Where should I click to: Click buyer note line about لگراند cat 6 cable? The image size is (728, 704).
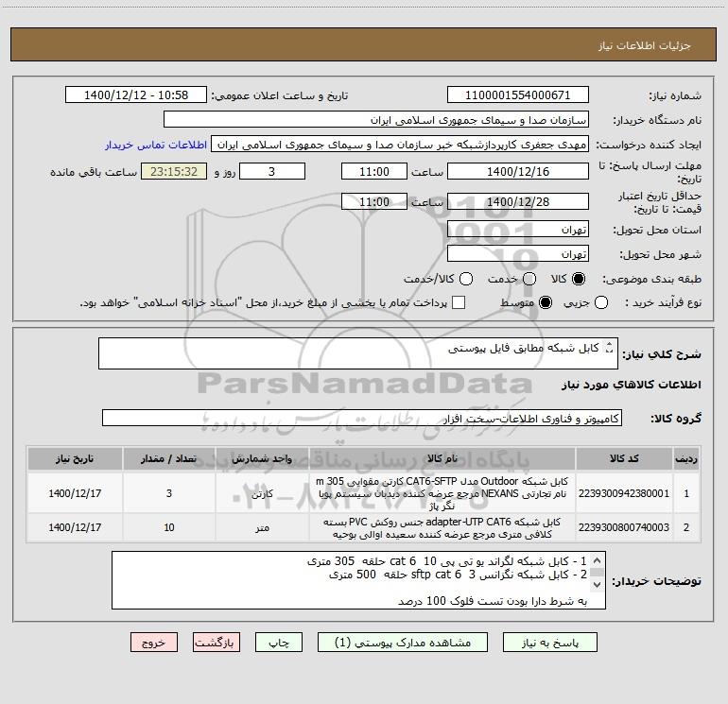pyautogui.click(x=446, y=561)
